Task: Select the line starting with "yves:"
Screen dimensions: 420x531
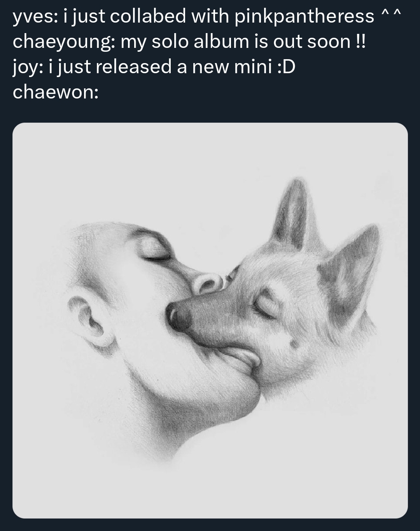Action: point(207,16)
